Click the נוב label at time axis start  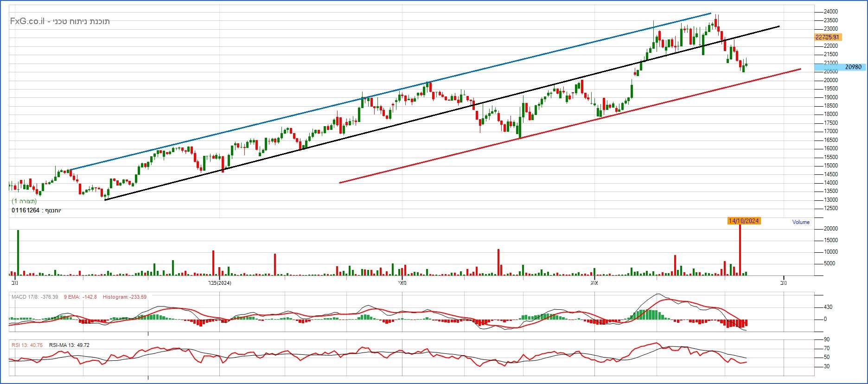tap(14, 283)
